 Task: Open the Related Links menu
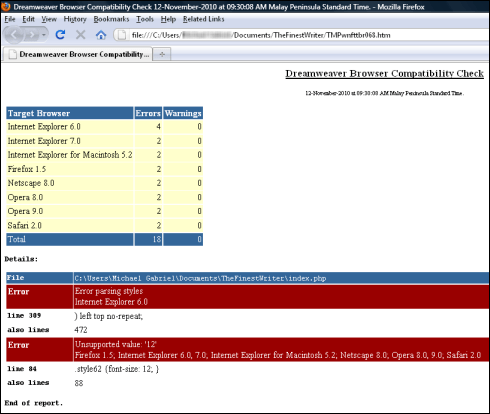[x=204, y=19]
